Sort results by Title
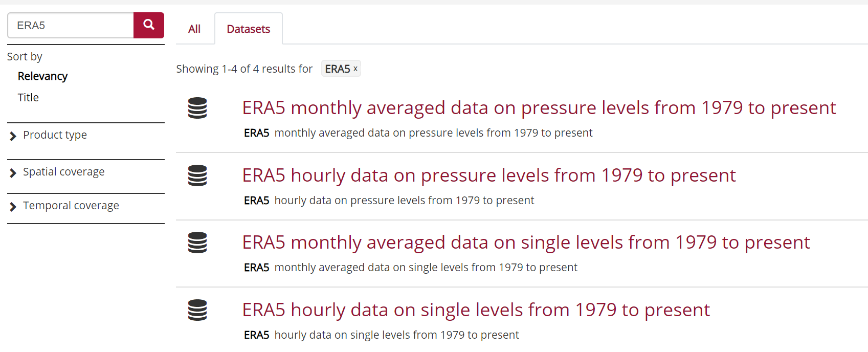Viewport: 868px width, 352px height. tap(28, 98)
